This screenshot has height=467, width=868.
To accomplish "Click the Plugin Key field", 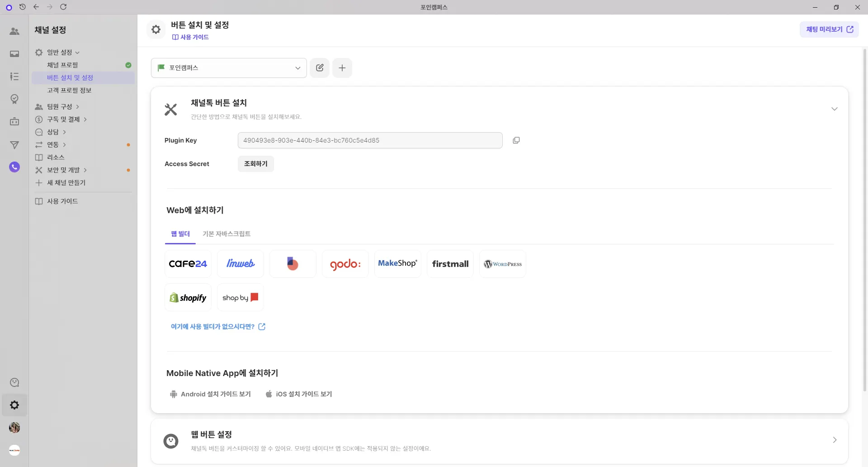I will tap(370, 140).
